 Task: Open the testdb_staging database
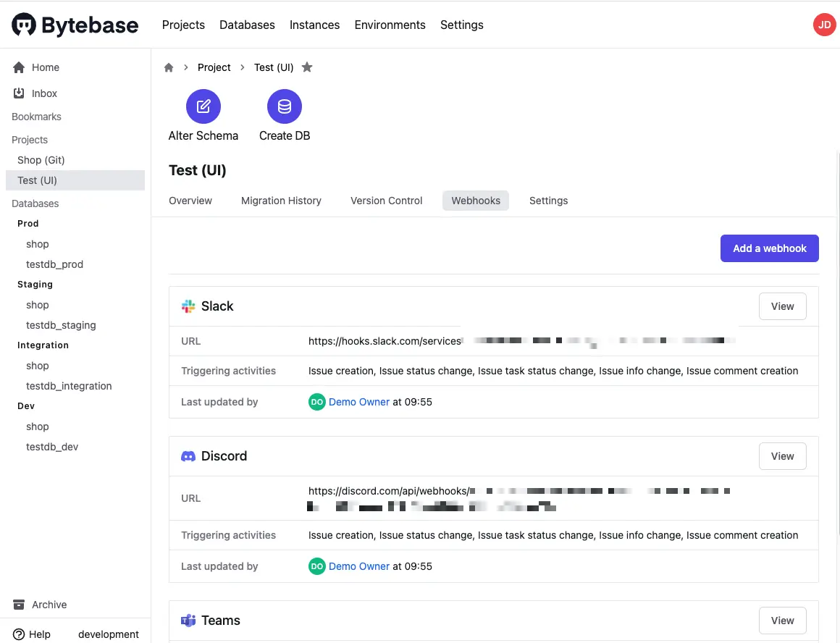tap(61, 325)
